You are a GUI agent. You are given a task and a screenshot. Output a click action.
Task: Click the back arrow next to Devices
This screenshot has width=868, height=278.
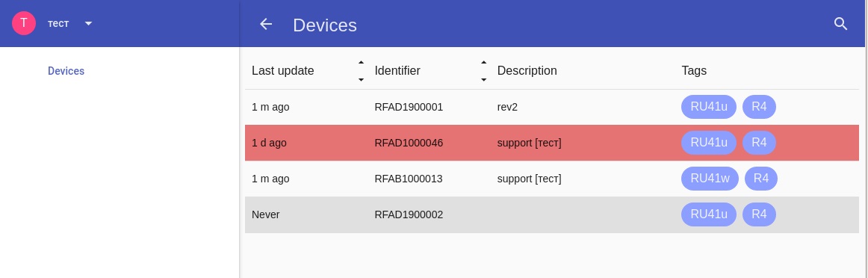click(x=266, y=24)
